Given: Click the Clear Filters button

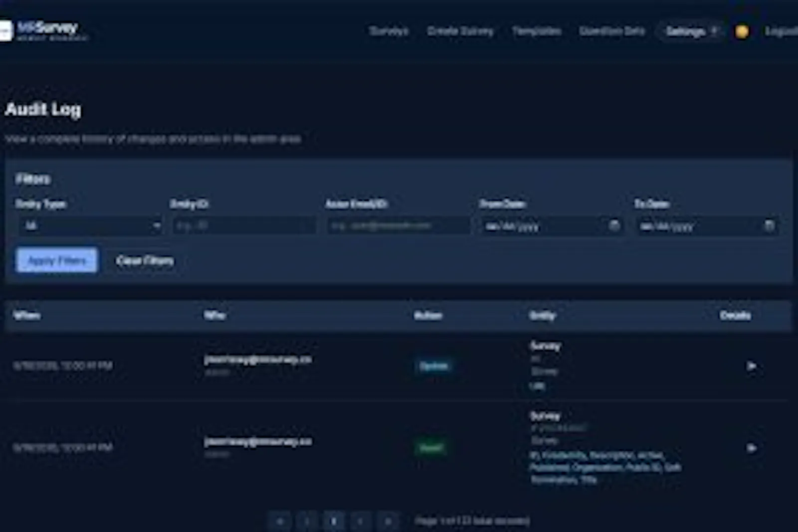Looking at the screenshot, I should pyautogui.click(x=145, y=260).
